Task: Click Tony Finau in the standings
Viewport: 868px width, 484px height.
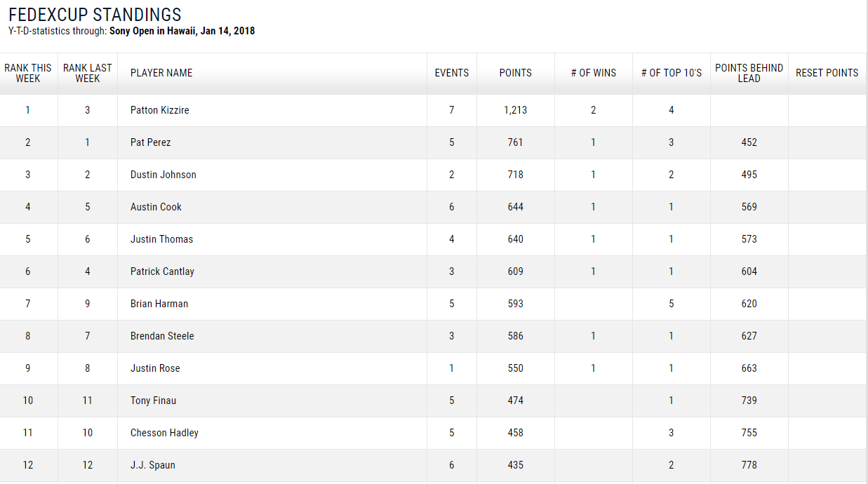Action: (x=153, y=401)
